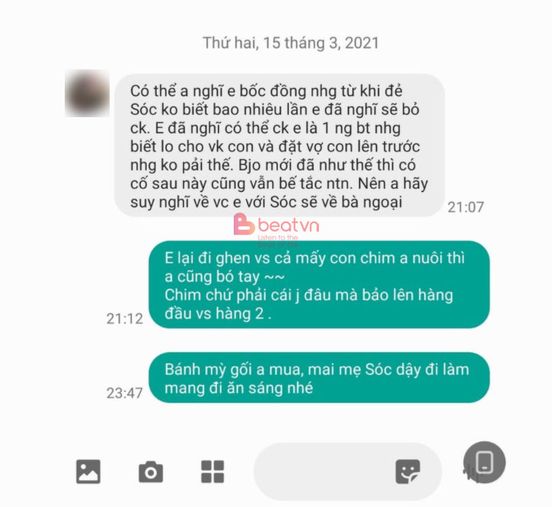Tap the blurred contact avatar
Image resolution: width=552 pixels, height=507 pixels.
[87, 93]
